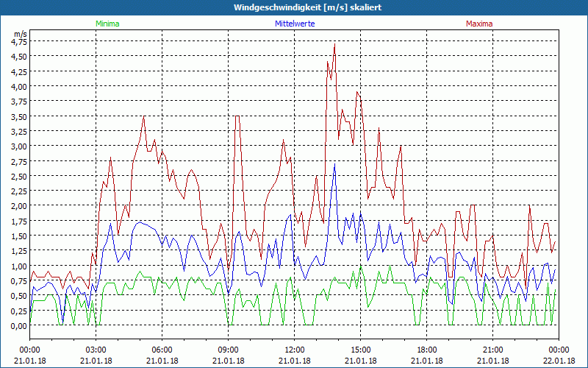
Task: Click the m/s unit label
Action: click(x=21, y=34)
